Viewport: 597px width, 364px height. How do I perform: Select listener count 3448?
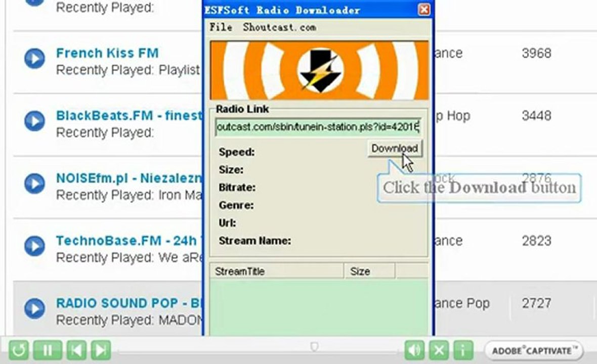[536, 115]
